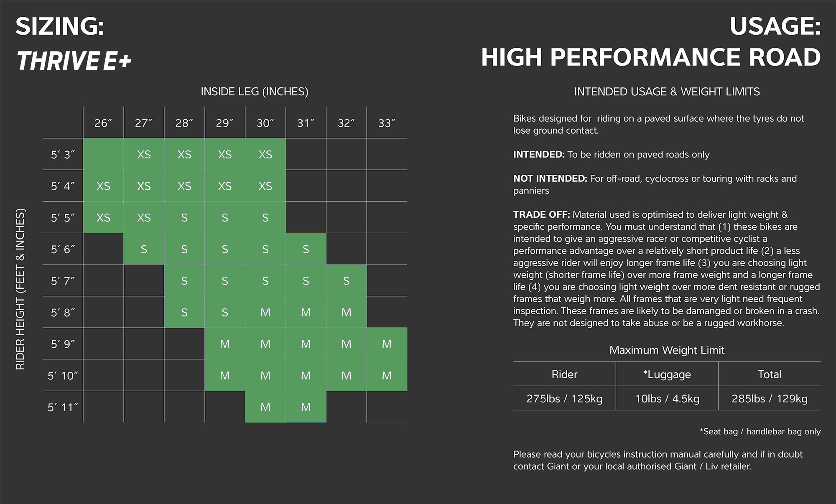Click the Maximum Weight Limit table title
This screenshot has height=504, width=836.
tap(667, 350)
